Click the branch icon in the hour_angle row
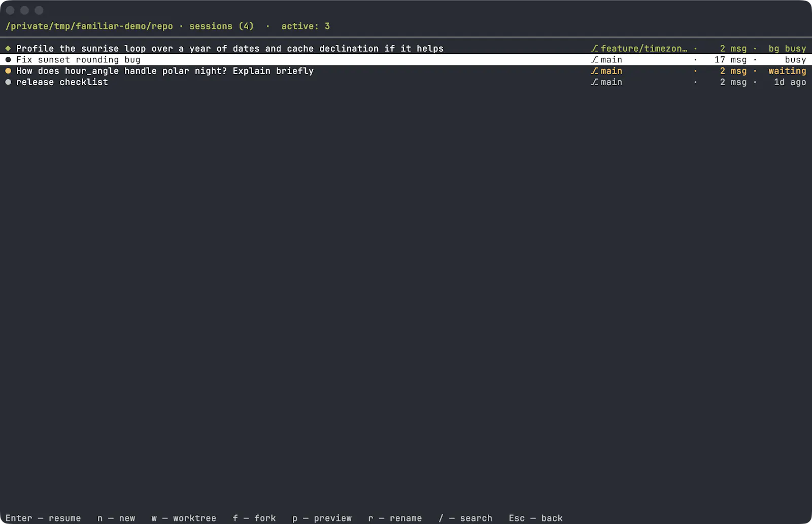The height and width of the screenshot is (524, 812). (594, 71)
